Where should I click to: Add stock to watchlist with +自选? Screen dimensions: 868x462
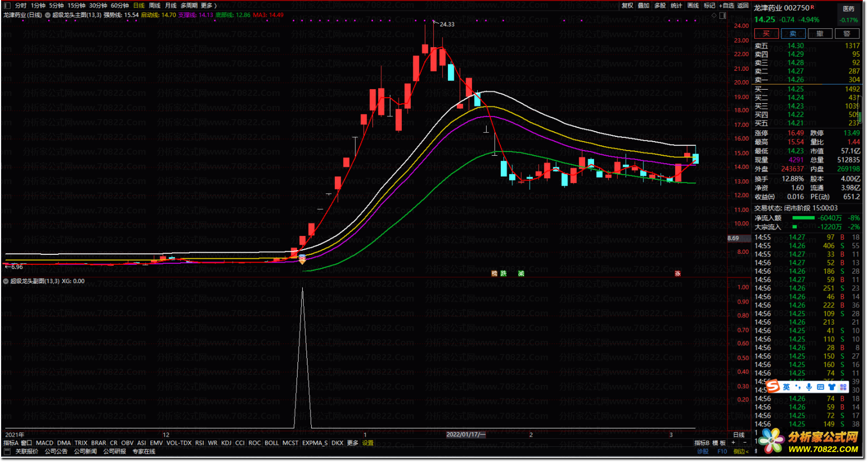tap(727, 6)
